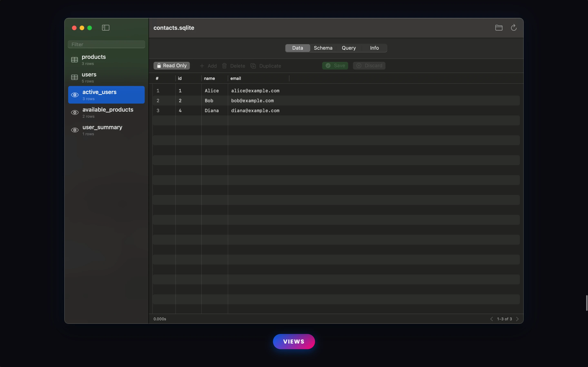This screenshot has width=588, height=367.
Task: Open the Query tab
Action: pos(349,48)
